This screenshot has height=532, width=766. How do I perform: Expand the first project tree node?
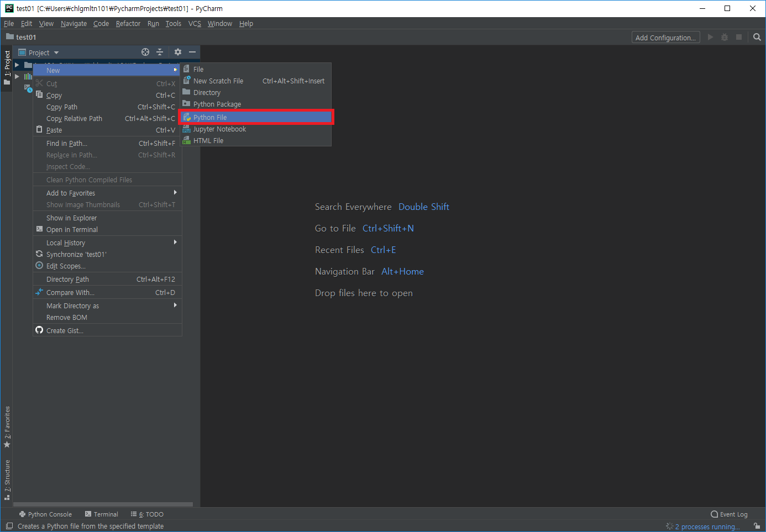[x=17, y=65]
